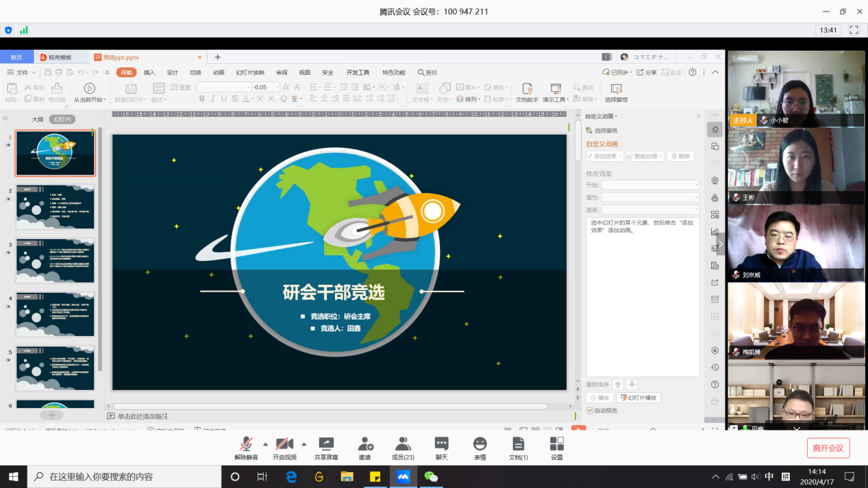Click the 离开会议 leave button

point(828,448)
